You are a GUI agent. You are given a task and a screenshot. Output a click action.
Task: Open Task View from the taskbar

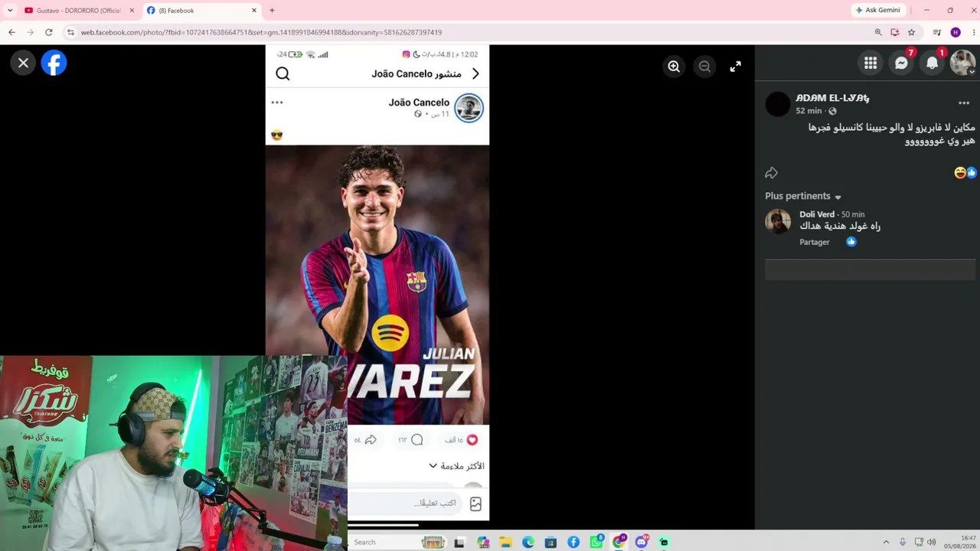coord(459,543)
